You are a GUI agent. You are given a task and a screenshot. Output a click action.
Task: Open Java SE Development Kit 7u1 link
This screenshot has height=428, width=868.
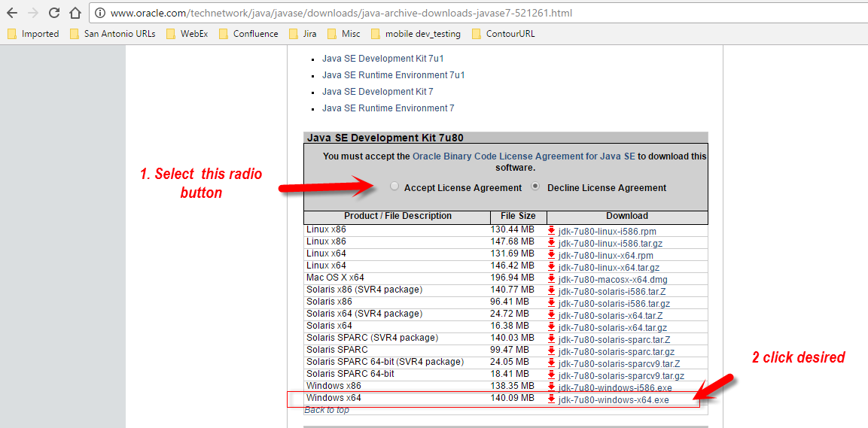[383, 58]
